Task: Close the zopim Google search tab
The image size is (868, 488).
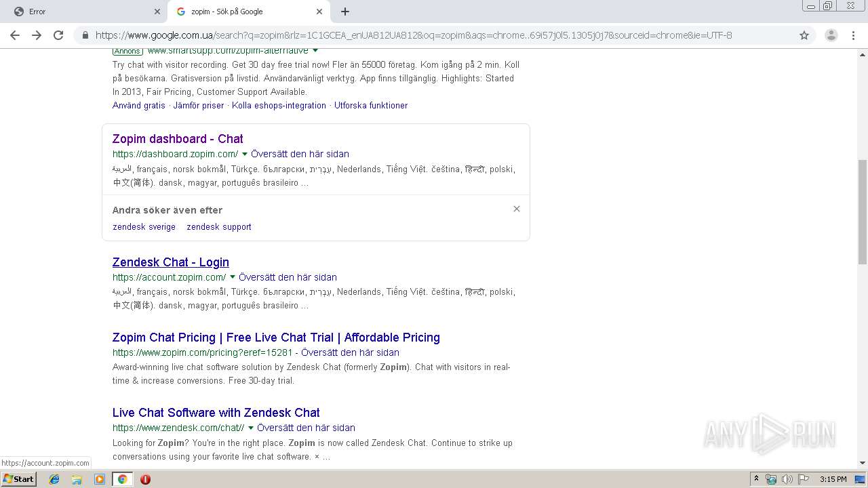Action: pyautogui.click(x=319, y=12)
